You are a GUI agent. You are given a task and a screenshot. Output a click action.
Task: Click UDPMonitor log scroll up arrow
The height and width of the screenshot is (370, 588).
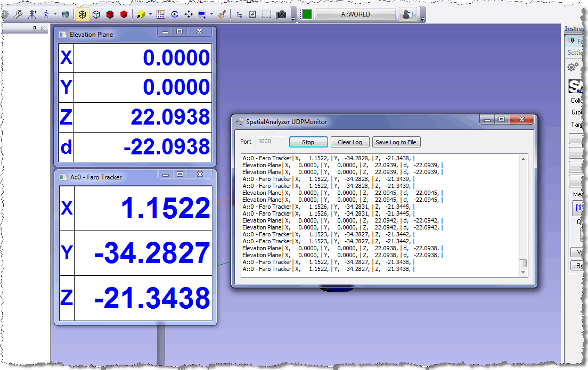click(x=522, y=159)
